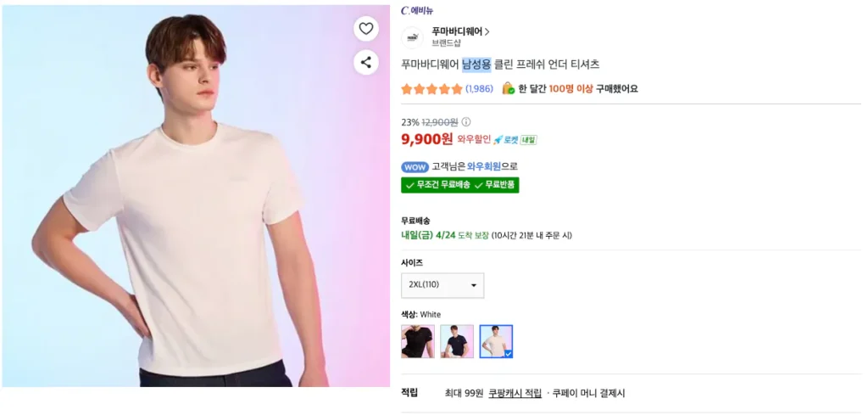Click the five-star rating icons
This screenshot has height=415, width=868.
tap(431, 89)
